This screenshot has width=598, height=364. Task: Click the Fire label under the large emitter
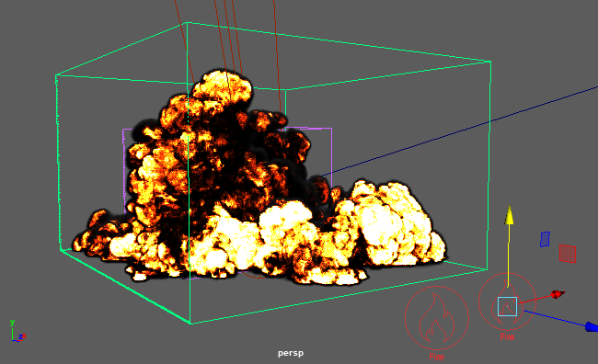click(437, 357)
